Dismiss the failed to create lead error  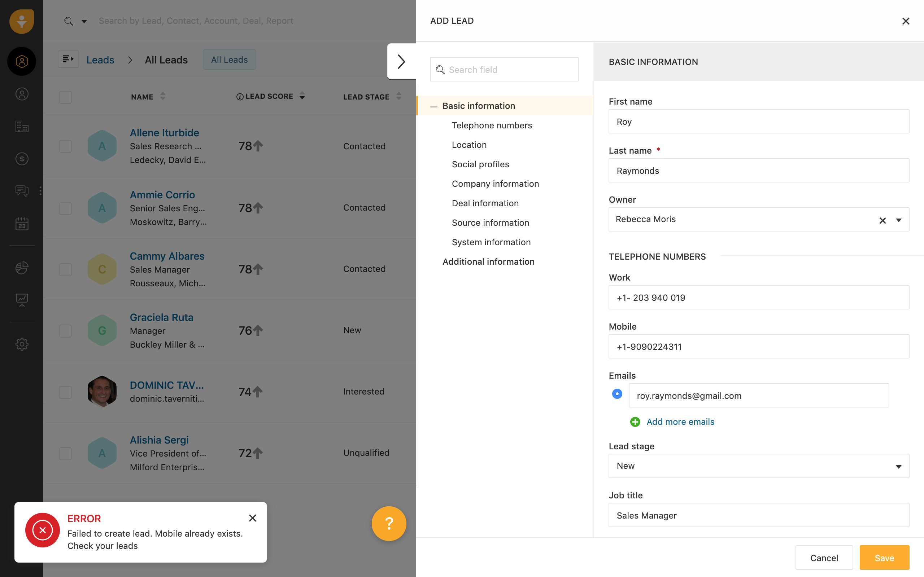[x=252, y=518]
